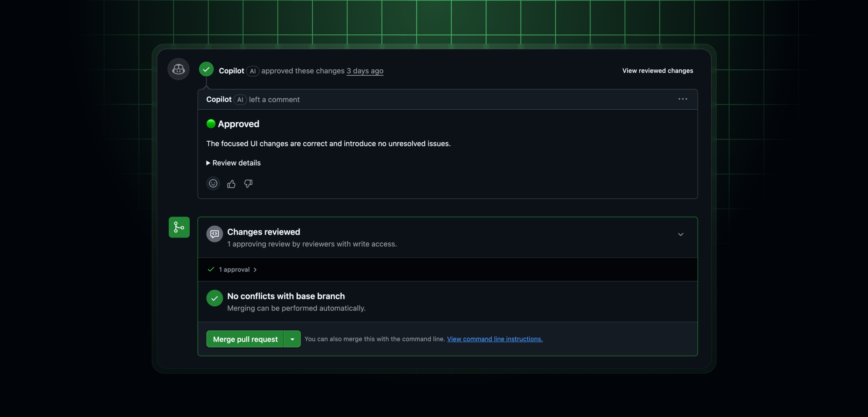Screen dimensions: 868x417
Task: Click the Approved heading text
Action: pos(238,124)
